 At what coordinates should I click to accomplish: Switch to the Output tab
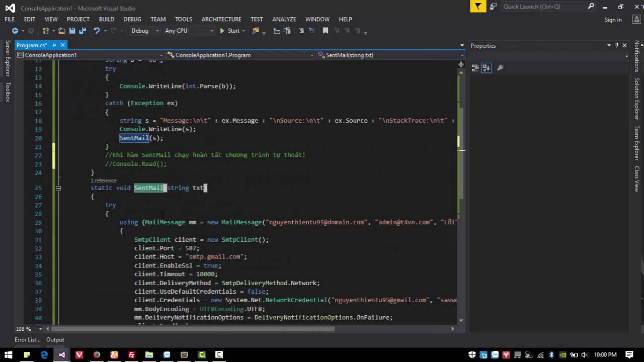click(x=55, y=340)
